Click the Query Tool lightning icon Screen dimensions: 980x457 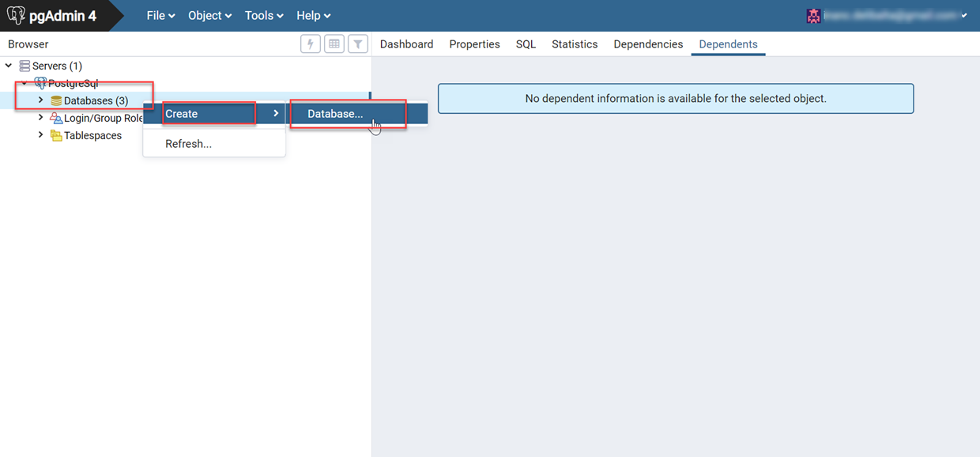pos(311,44)
